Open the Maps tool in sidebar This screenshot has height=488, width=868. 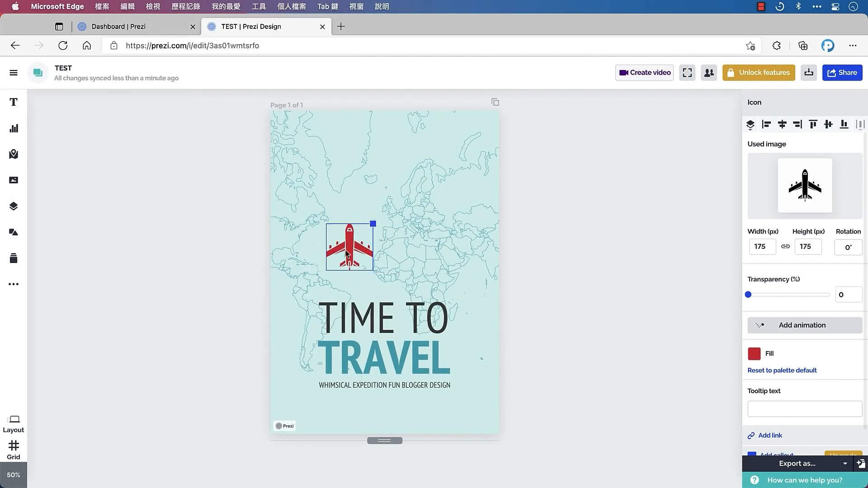(14, 154)
